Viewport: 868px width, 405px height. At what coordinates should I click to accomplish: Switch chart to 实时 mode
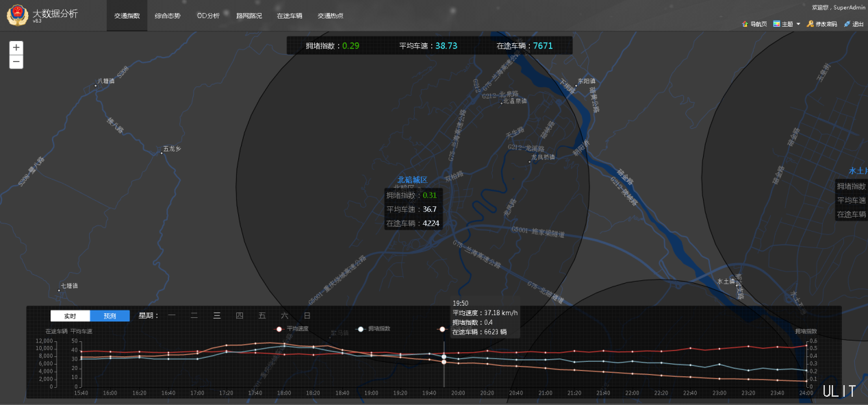pyautogui.click(x=70, y=316)
